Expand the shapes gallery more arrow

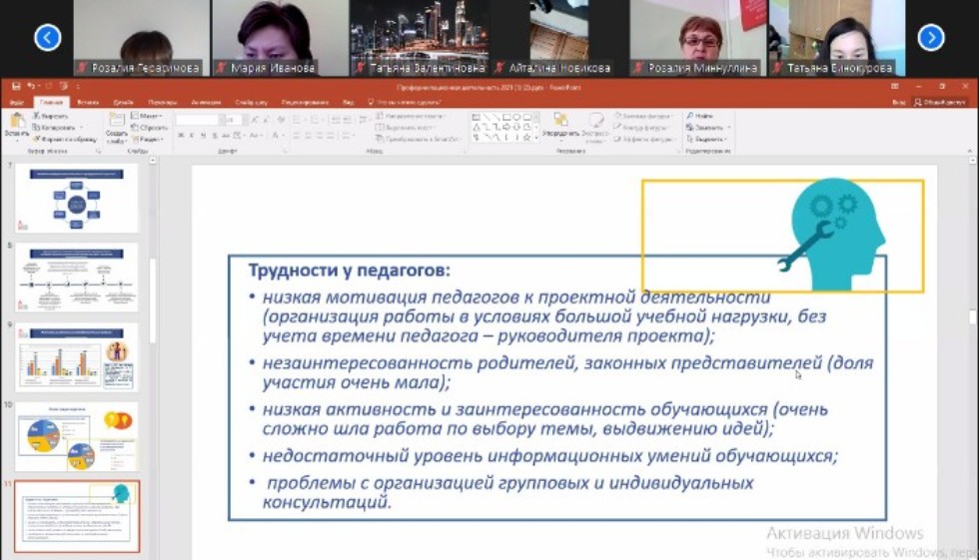pos(536,137)
